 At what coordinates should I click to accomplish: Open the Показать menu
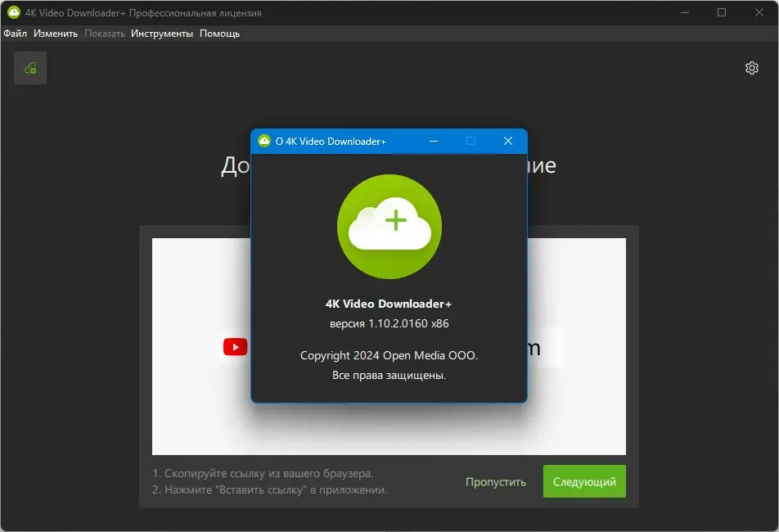105,34
